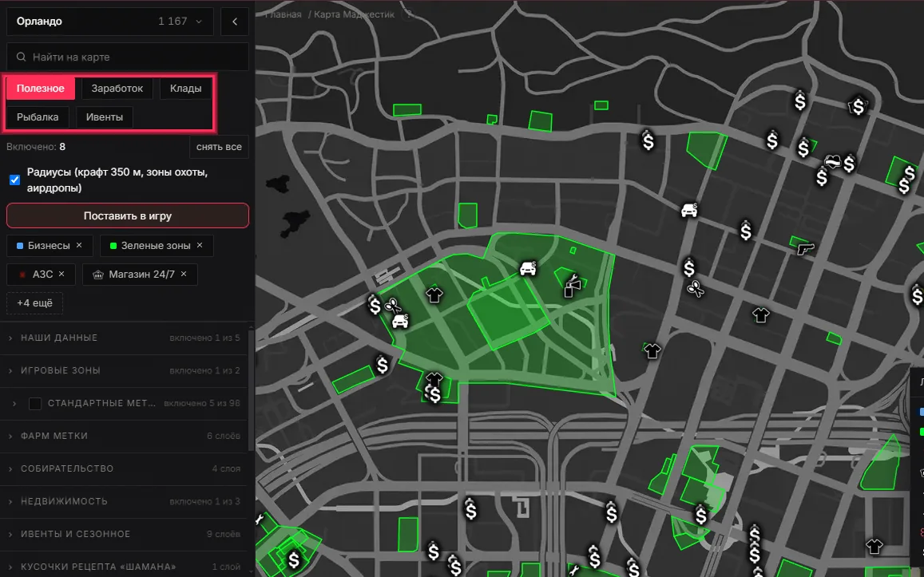Click the pistol gun shop icon on the map
The image size is (924, 577).
click(805, 248)
